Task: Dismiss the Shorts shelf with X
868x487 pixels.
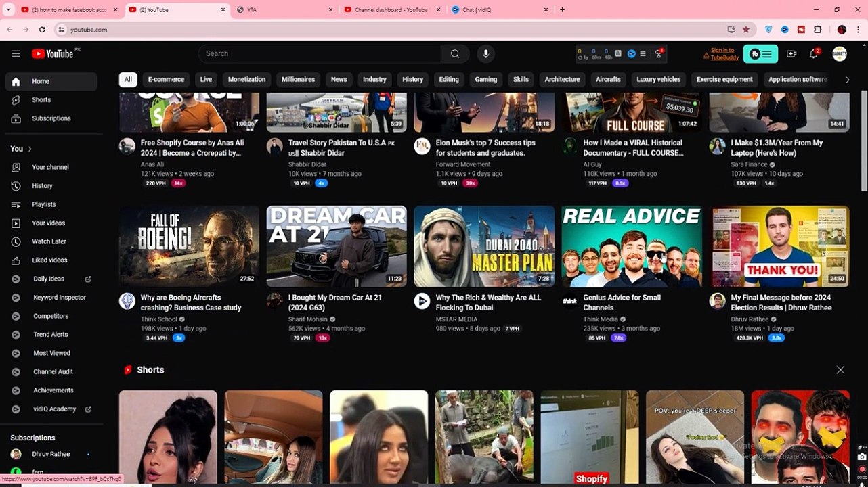Action: pos(840,370)
